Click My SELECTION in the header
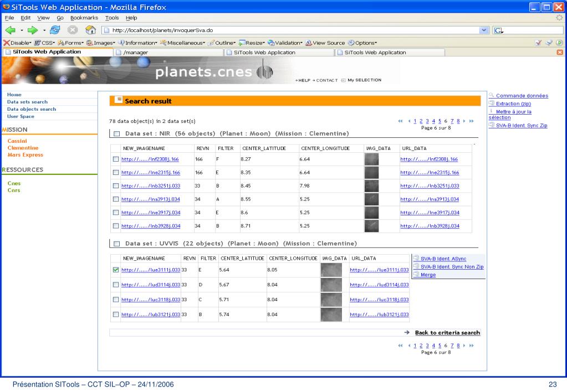This screenshot has height=392, width=567. click(x=365, y=80)
